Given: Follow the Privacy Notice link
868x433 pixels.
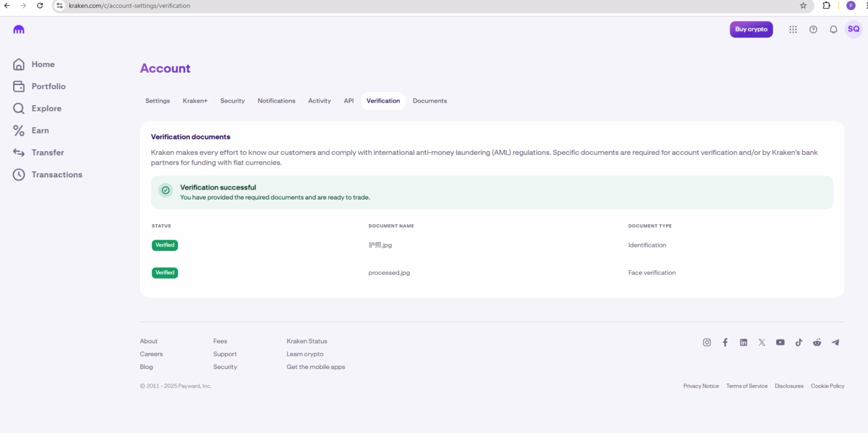Looking at the screenshot, I should 701,386.
